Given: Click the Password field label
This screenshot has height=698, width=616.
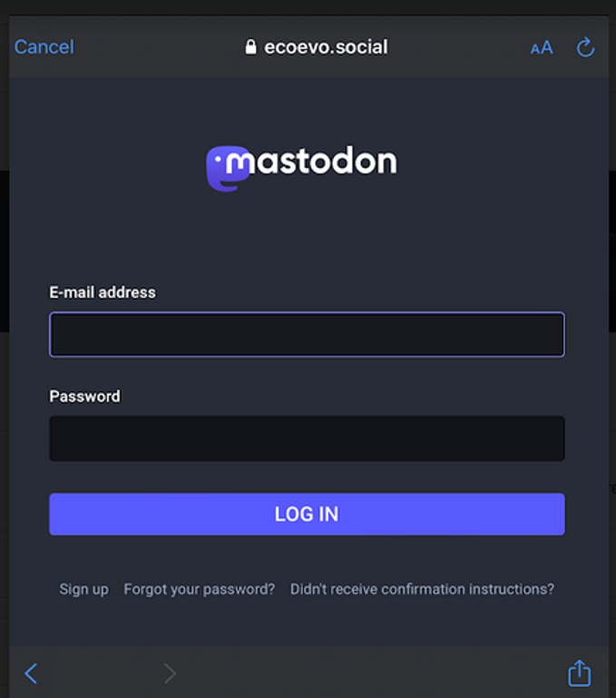Looking at the screenshot, I should point(84,396).
